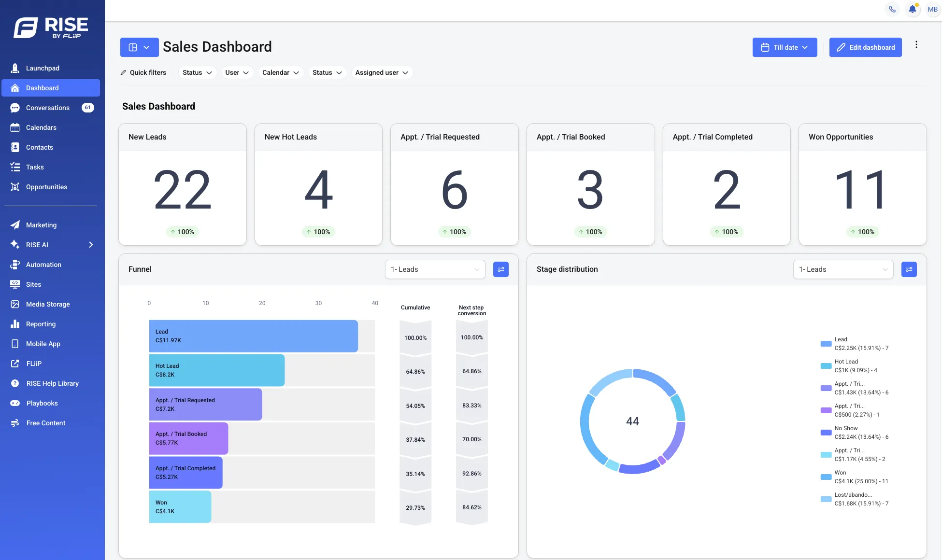Screen dimensions: 942x560
Task: Open Funnel pipeline 1- Leads dropdown
Action: click(x=435, y=269)
